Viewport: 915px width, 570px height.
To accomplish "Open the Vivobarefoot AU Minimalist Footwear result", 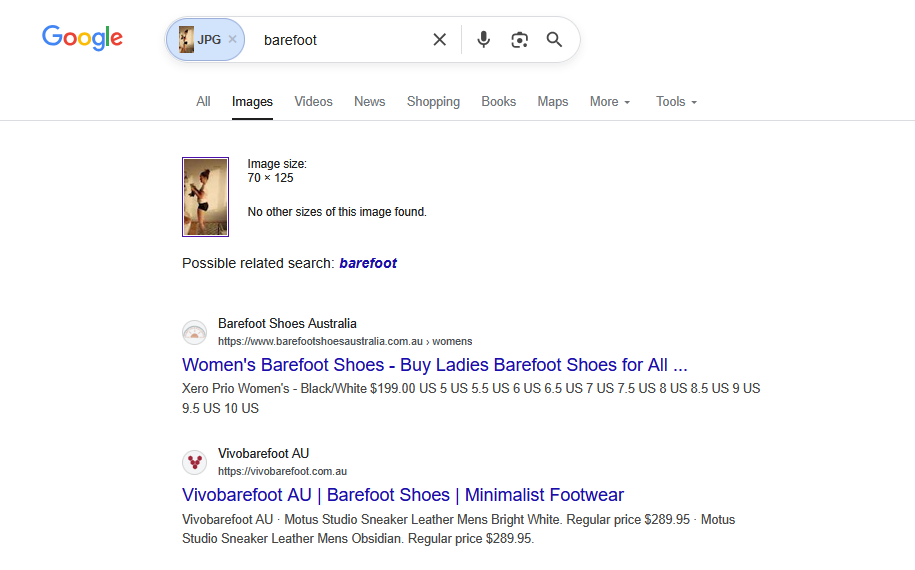I will point(403,495).
